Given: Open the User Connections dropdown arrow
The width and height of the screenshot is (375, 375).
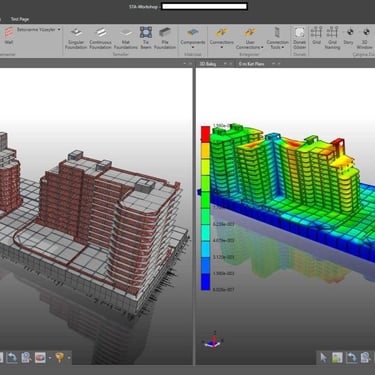Looking at the screenshot, I should (x=262, y=47).
